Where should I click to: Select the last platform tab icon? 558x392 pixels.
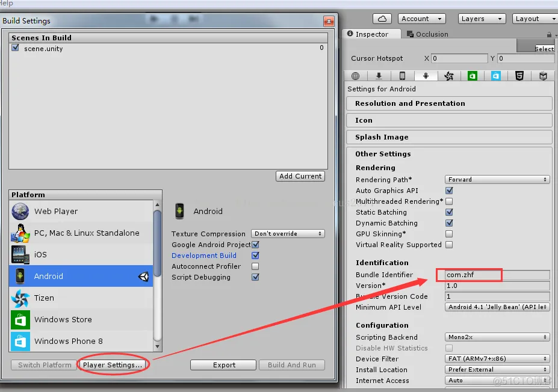pos(543,76)
